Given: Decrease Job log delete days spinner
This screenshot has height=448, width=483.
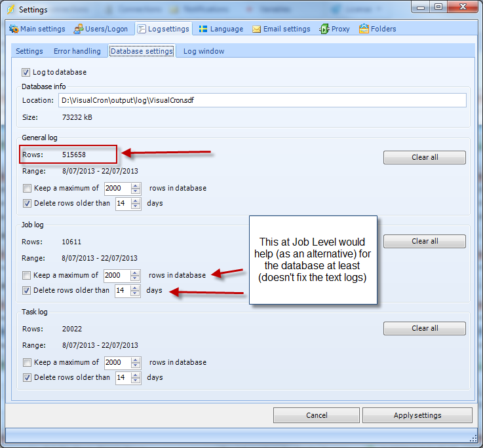Looking at the screenshot, I should tap(136, 293).
